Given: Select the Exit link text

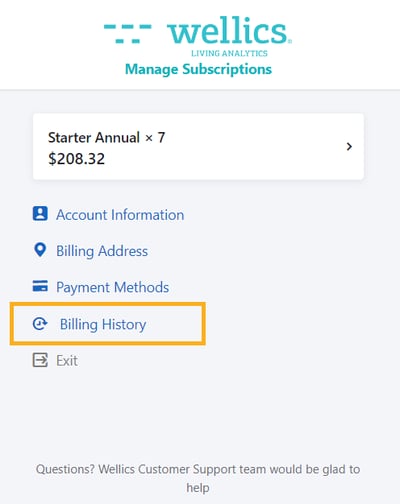Looking at the screenshot, I should point(67,361).
